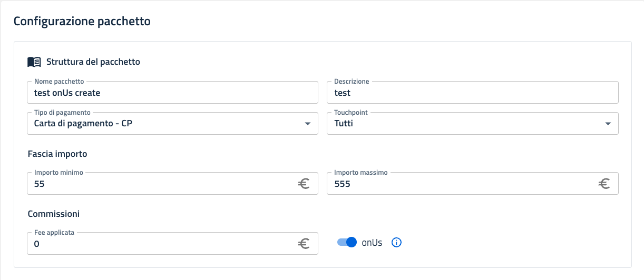Click the euro icon in Importo massimo

604,184
